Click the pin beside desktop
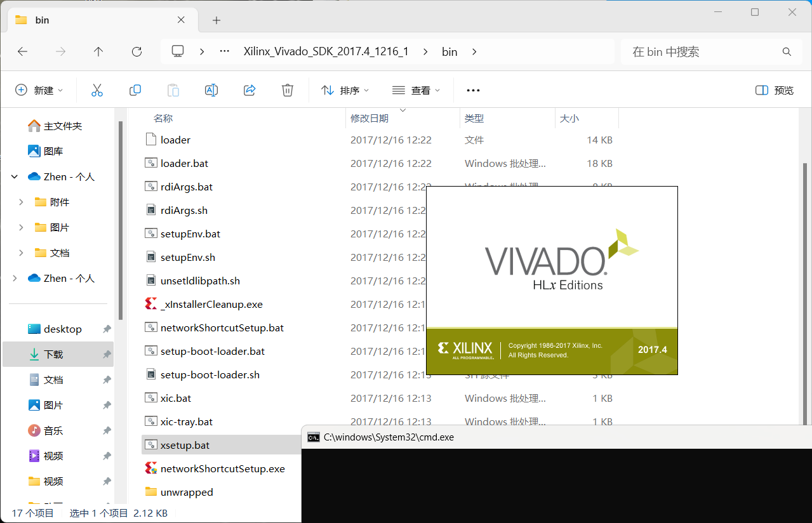 pos(107,329)
